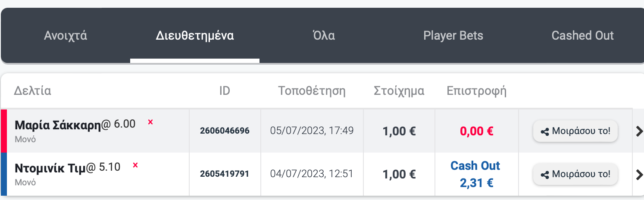Screen dimensions: 644x200
Task: Click share icon in second Μοιράσου το! button
Action: click(545, 175)
